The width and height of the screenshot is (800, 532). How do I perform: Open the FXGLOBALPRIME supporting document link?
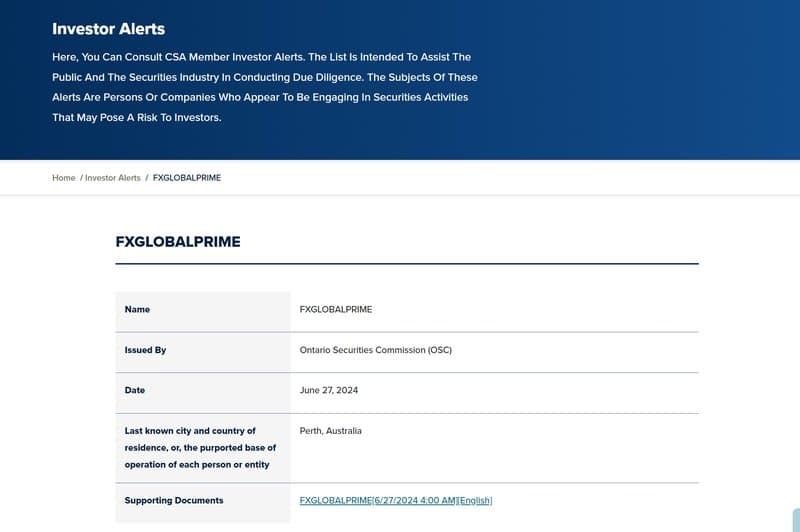click(x=396, y=500)
